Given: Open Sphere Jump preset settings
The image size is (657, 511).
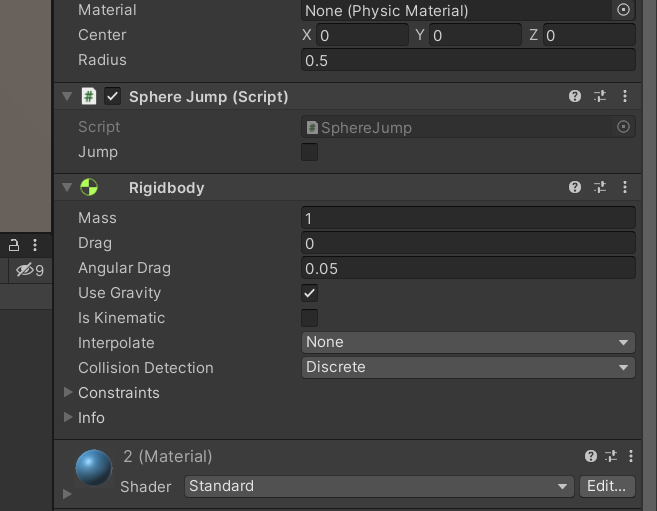Looking at the screenshot, I should 600,96.
